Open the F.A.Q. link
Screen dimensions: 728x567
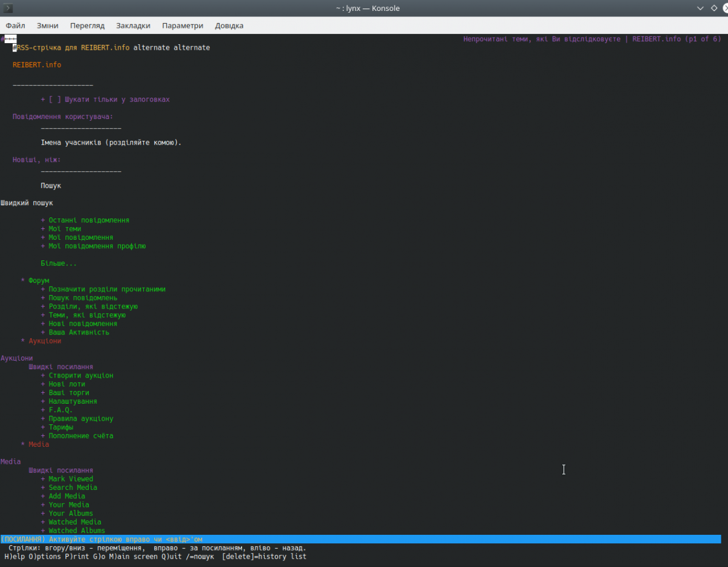(61, 410)
